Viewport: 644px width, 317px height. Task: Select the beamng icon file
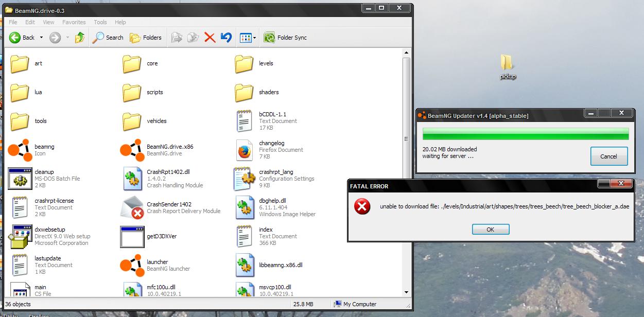pos(20,150)
